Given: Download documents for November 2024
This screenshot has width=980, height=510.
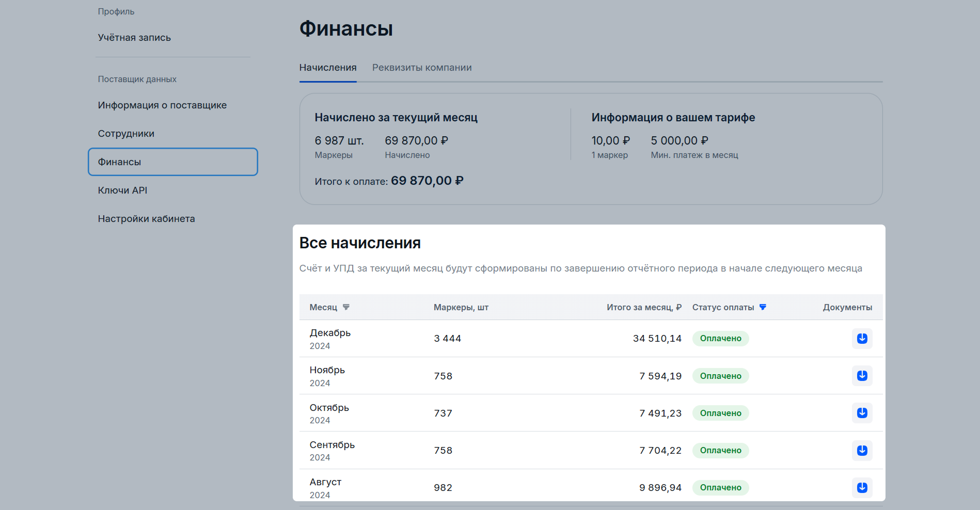Looking at the screenshot, I should [862, 376].
